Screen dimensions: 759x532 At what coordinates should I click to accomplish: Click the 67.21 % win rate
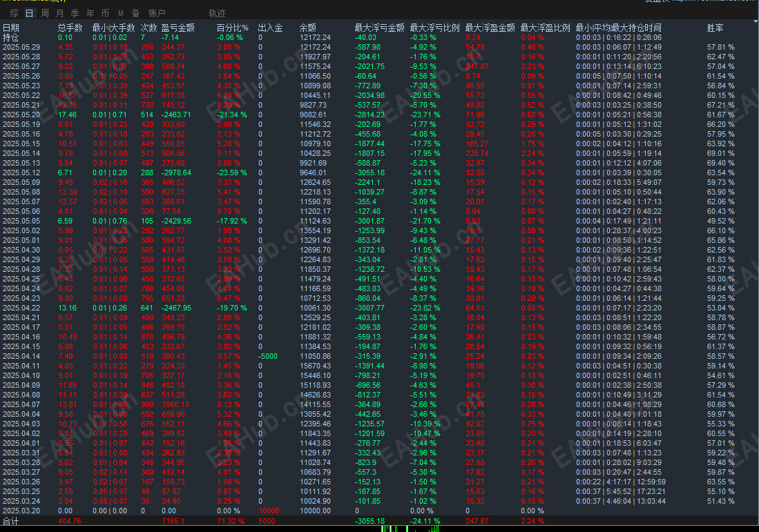tap(721, 106)
